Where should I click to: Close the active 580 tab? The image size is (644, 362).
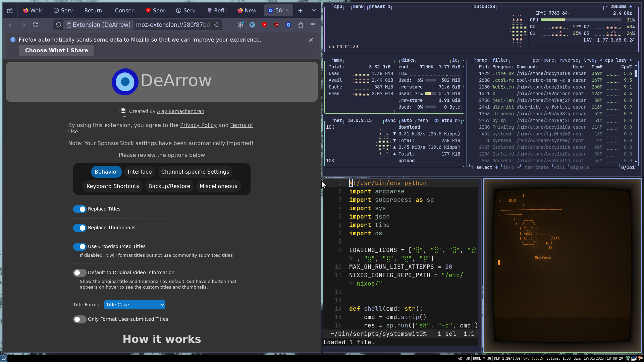pyautogui.click(x=287, y=11)
